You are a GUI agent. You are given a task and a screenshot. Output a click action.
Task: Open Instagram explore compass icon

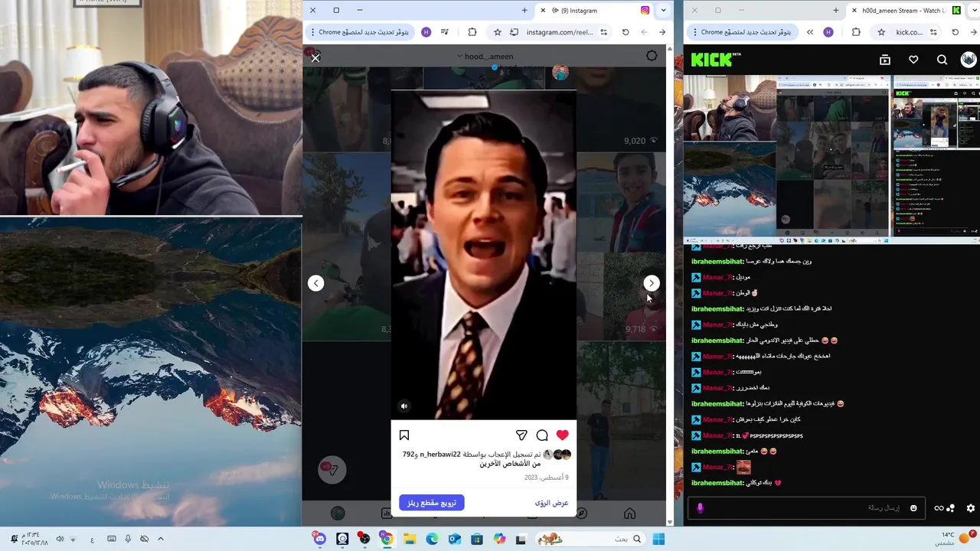coord(581,514)
